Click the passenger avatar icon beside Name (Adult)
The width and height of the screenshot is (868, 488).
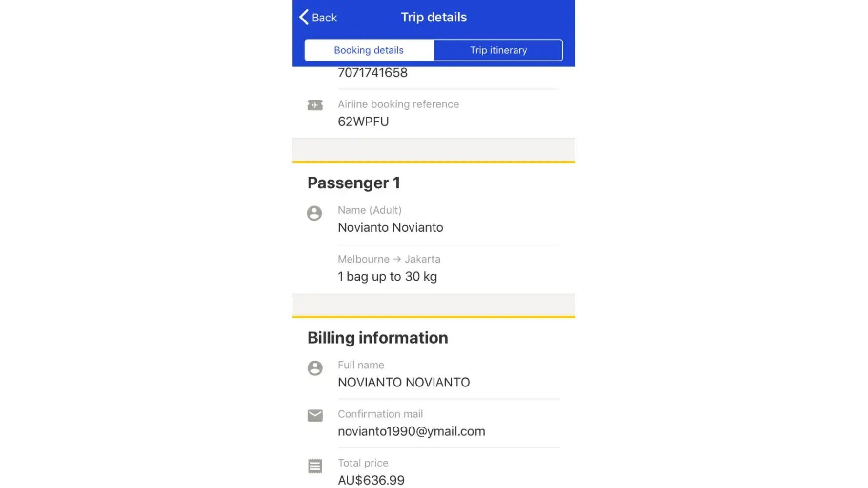(314, 213)
